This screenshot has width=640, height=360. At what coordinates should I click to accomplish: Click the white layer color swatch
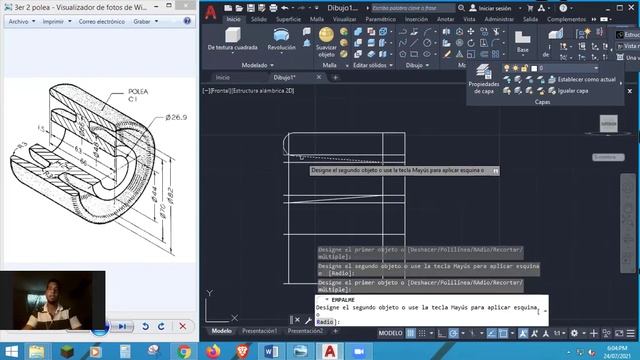click(534, 68)
